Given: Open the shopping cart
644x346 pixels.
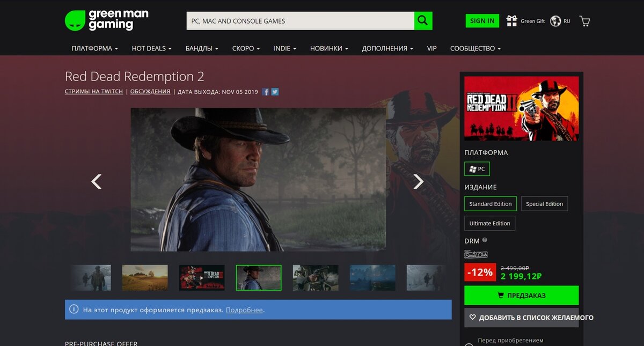Looking at the screenshot, I should click(x=584, y=20).
